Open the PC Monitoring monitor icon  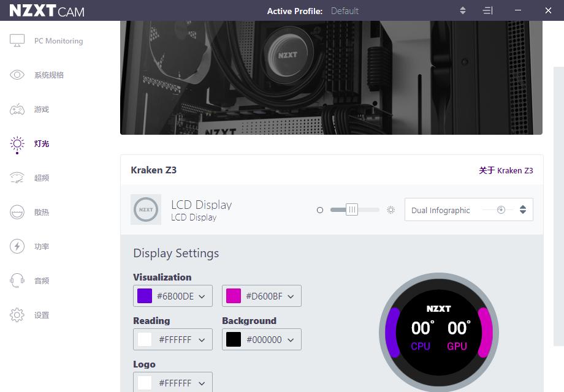click(17, 40)
